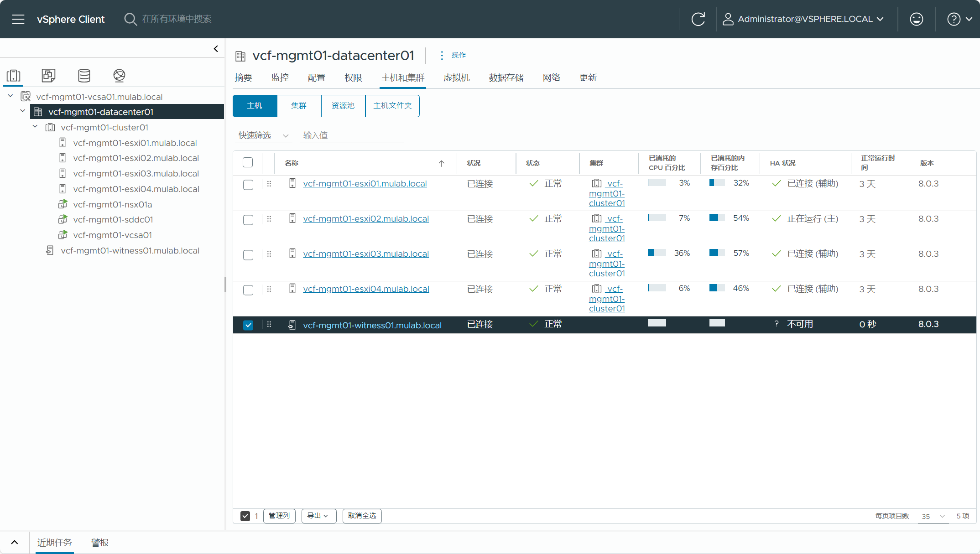Open the hamburger navigation menu
Image resolution: width=980 pixels, height=554 pixels.
click(x=18, y=19)
